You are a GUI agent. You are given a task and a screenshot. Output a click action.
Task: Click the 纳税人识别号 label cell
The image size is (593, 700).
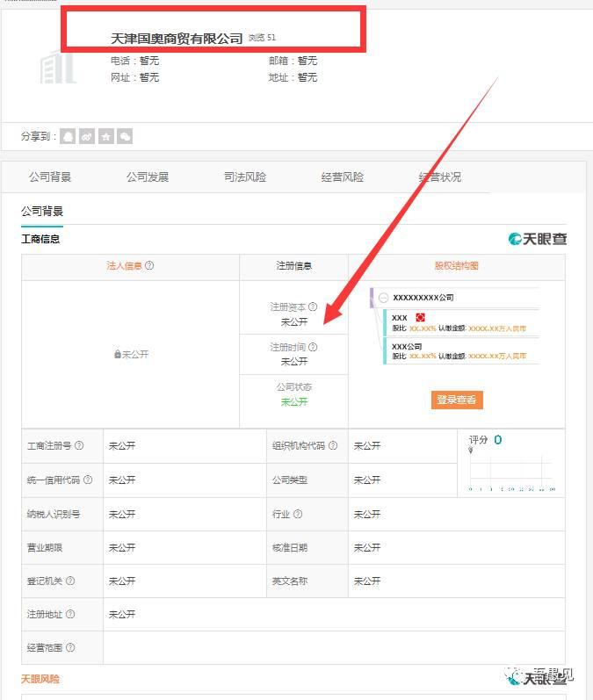(62, 514)
